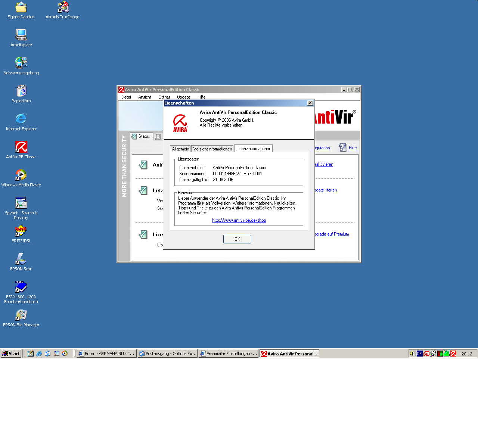Viewport: 478px width, 448px height.
Task: Click OK in the Eigenschaften dialog
Action: pos(237,239)
